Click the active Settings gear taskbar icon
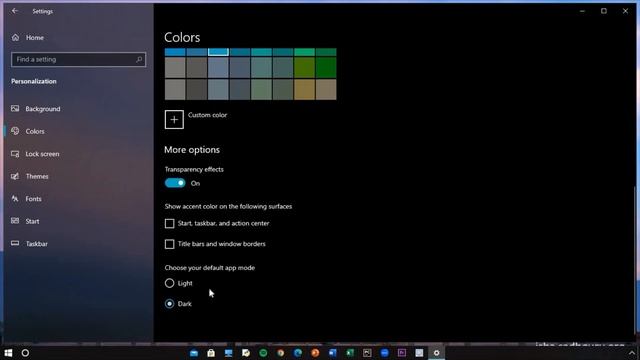Viewport: 640px width, 360px height. tap(436, 353)
